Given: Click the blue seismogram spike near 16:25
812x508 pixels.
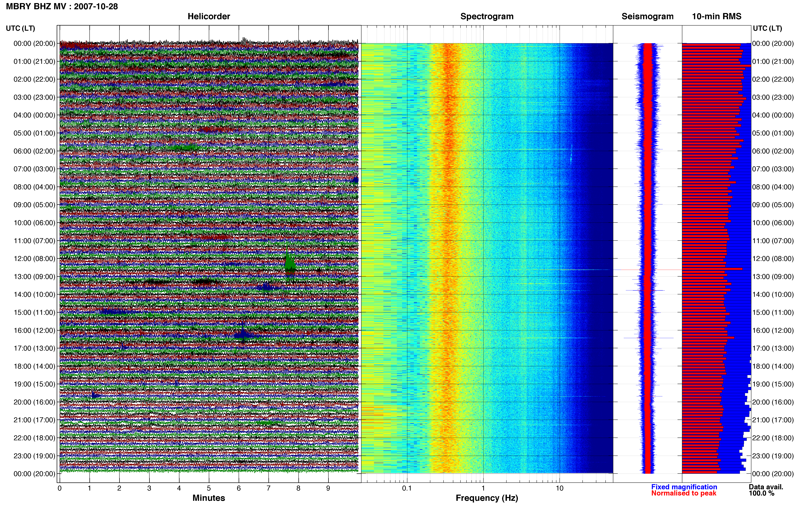Looking at the screenshot, I should click(x=649, y=338).
